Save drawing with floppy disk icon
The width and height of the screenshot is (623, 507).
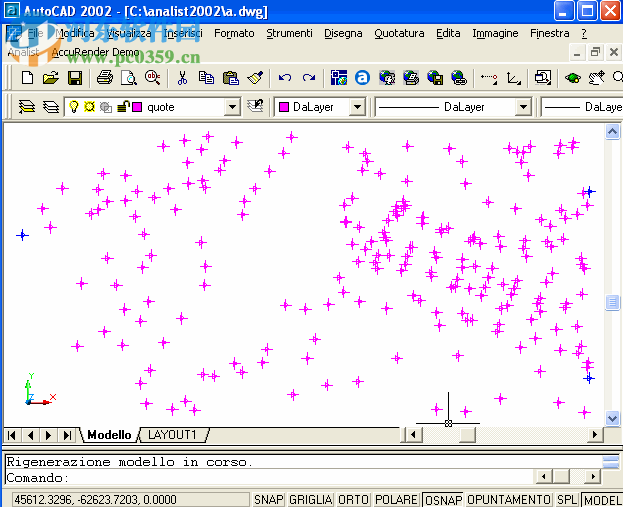tap(75, 77)
